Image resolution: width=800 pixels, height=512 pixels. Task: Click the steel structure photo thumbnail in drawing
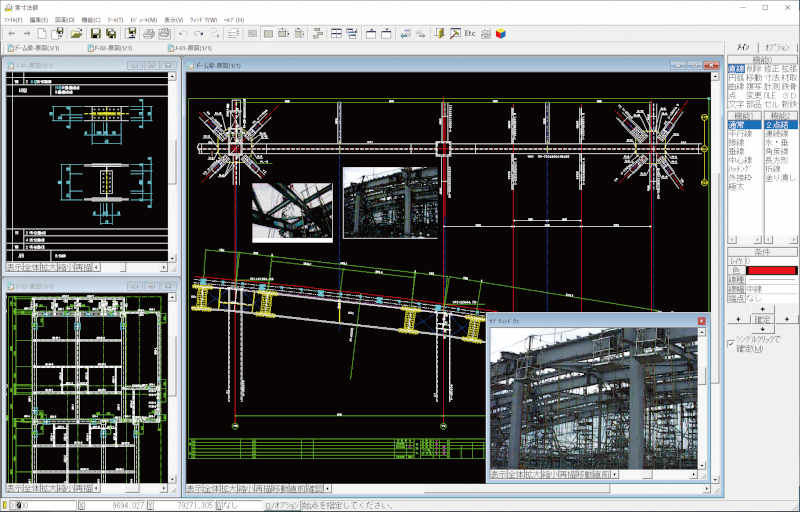pos(390,202)
